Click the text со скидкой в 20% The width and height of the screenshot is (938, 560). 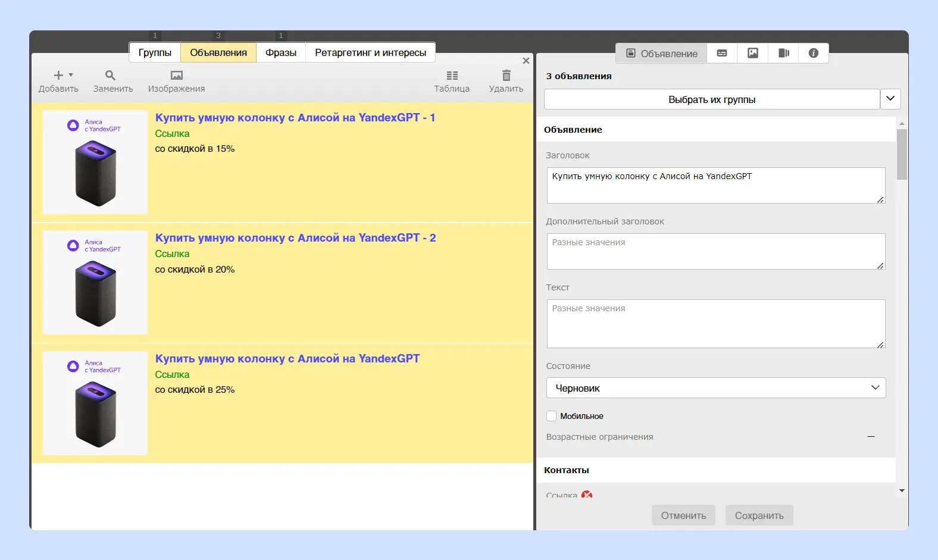click(x=195, y=270)
